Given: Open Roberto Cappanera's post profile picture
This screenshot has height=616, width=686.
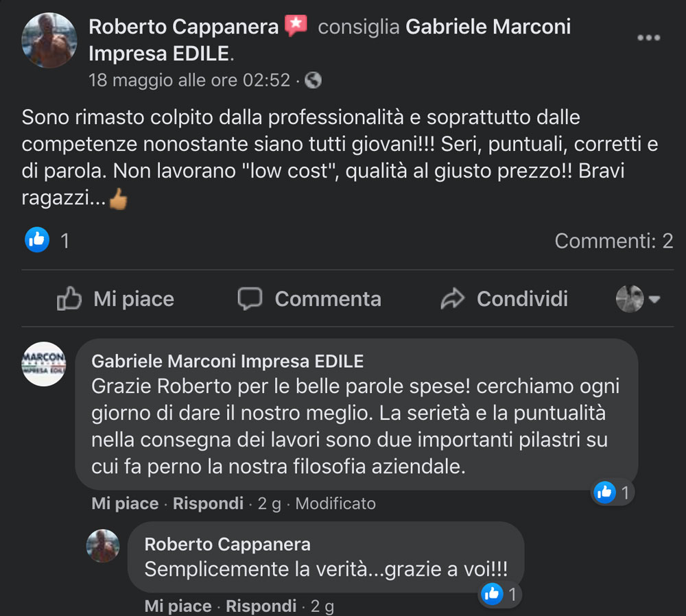Looking at the screenshot, I should pyautogui.click(x=49, y=40).
